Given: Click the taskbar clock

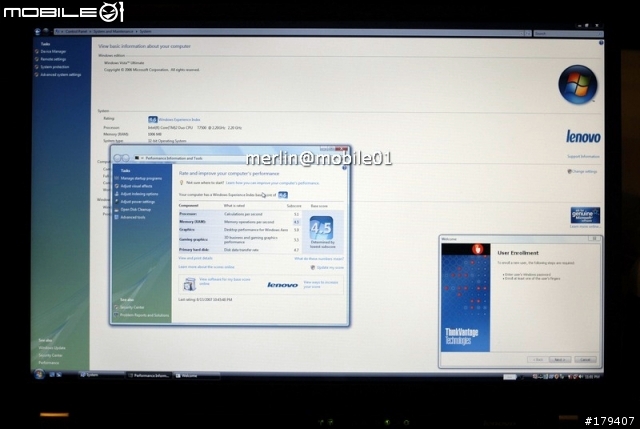Looking at the screenshot, I should click(592, 377).
